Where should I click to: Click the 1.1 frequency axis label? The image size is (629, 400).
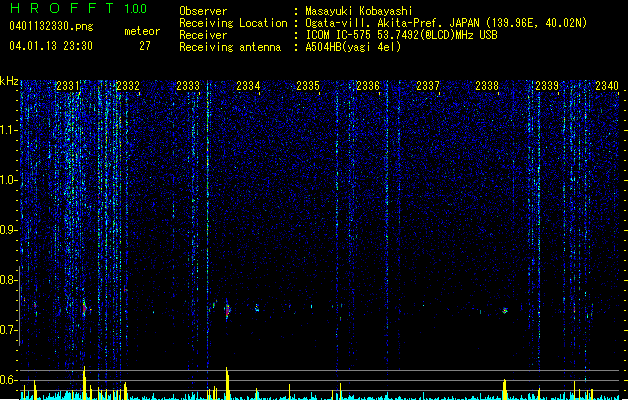coord(8,130)
